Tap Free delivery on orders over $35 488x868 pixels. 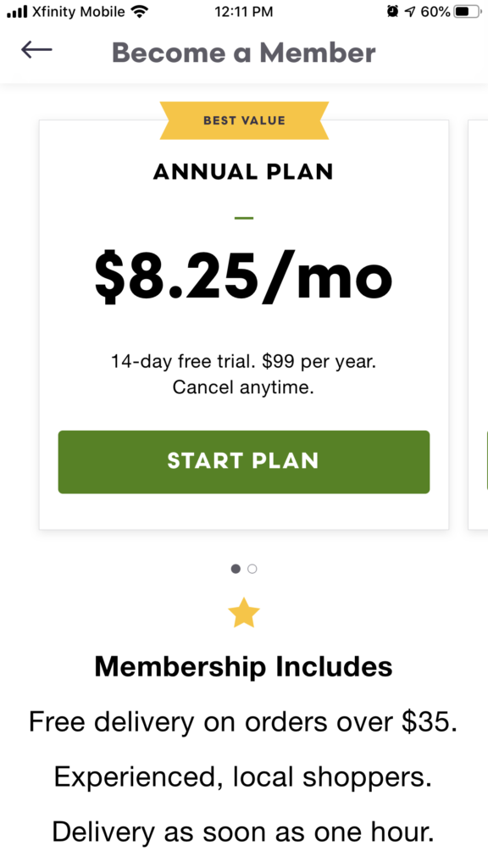pyautogui.click(x=243, y=721)
